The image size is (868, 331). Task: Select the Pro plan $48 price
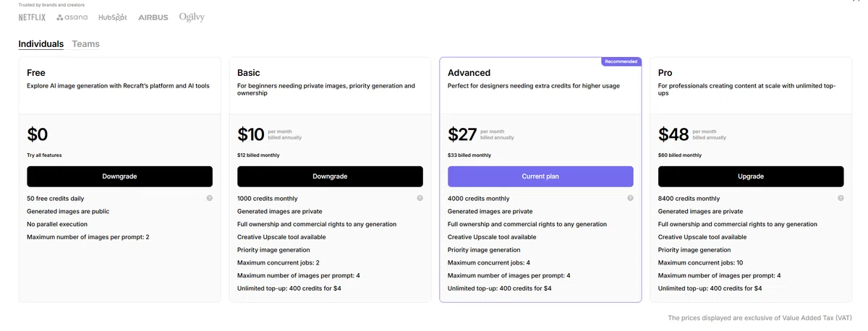point(673,134)
